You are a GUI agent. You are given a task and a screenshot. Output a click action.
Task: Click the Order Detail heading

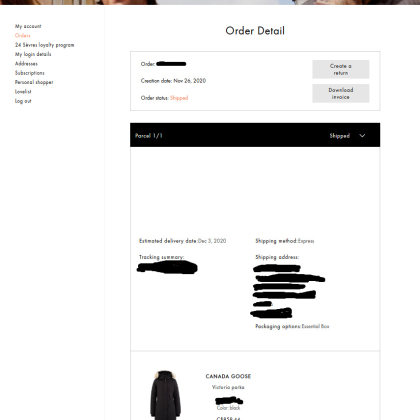[x=255, y=31]
